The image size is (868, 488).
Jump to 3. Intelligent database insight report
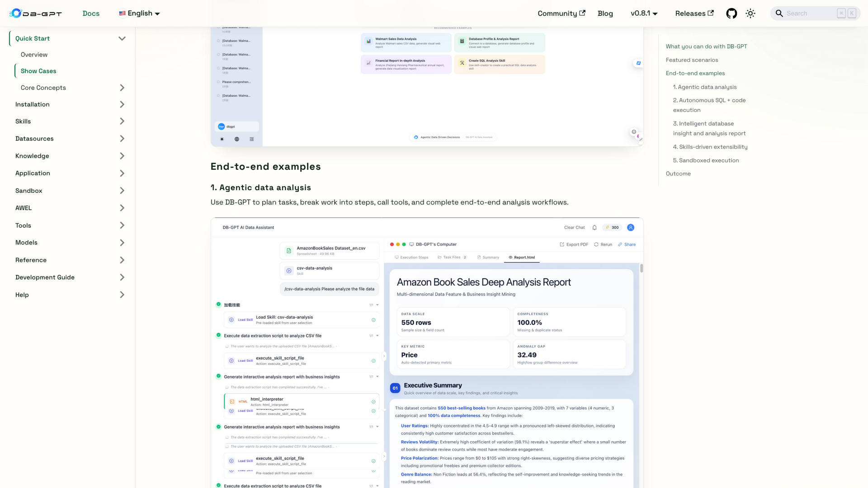click(709, 128)
